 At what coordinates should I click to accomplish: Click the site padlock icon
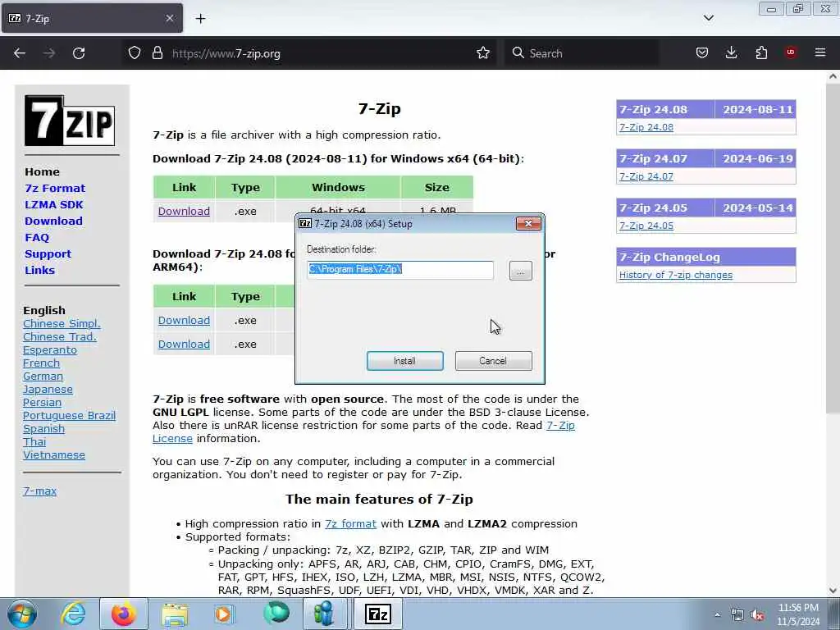pos(157,53)
